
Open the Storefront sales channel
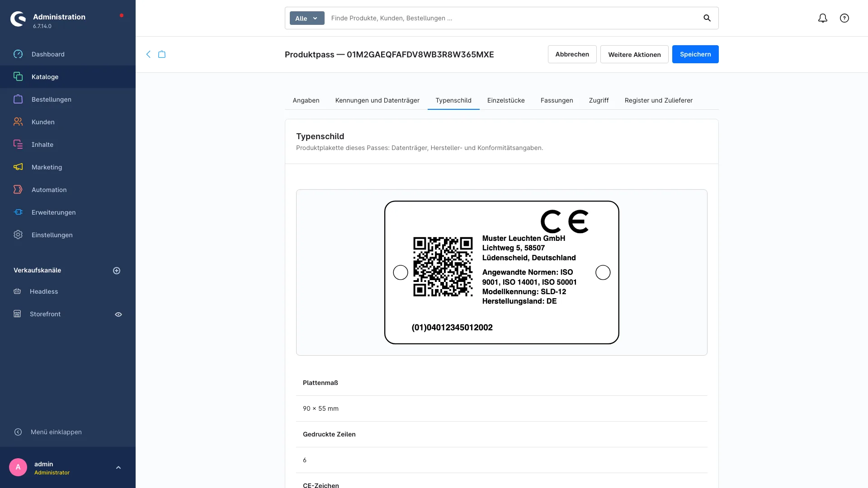pyautogui.click(x=45, y=314)
